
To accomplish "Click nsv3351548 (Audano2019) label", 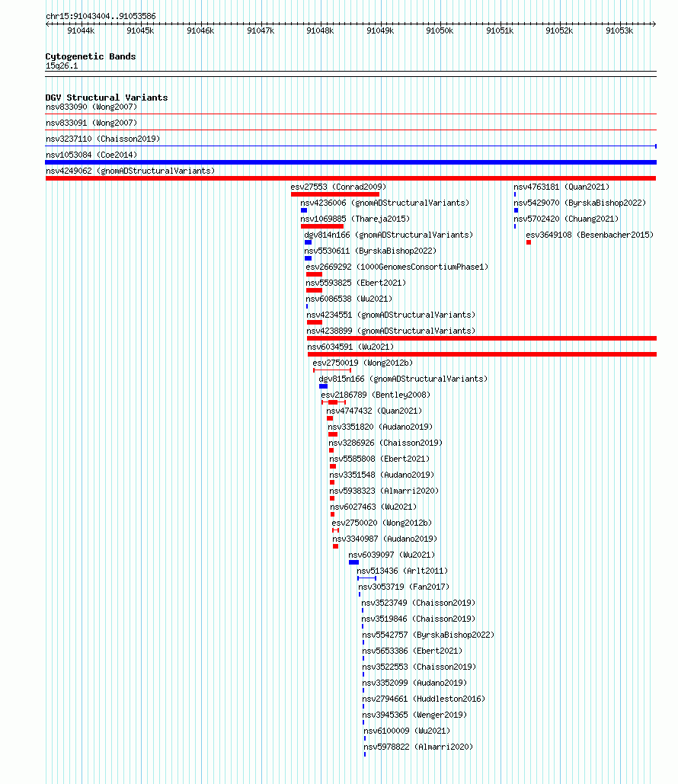I will [382, 475].
